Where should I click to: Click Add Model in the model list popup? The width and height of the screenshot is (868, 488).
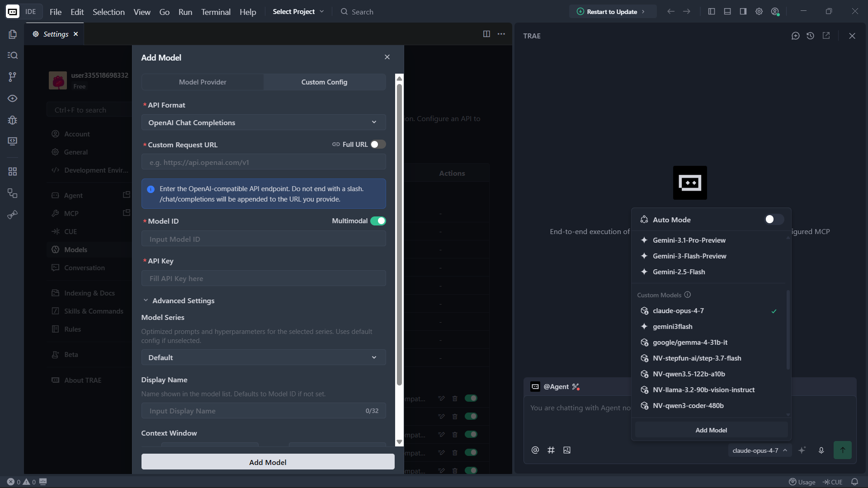pyautogui.click(x=711, y=430)
